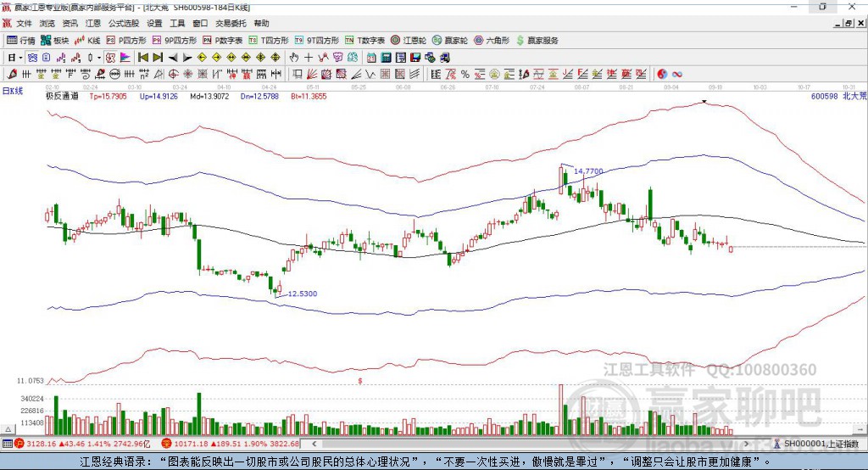This screenshot has height=470, width=868.
Task: Select the red pencil drawing tool
Action: 12,74
